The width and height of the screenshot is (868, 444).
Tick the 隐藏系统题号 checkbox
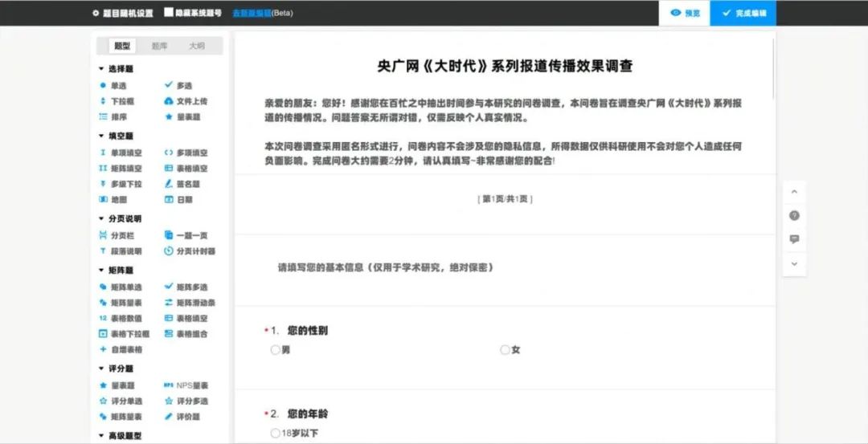(x=169, y=13)
